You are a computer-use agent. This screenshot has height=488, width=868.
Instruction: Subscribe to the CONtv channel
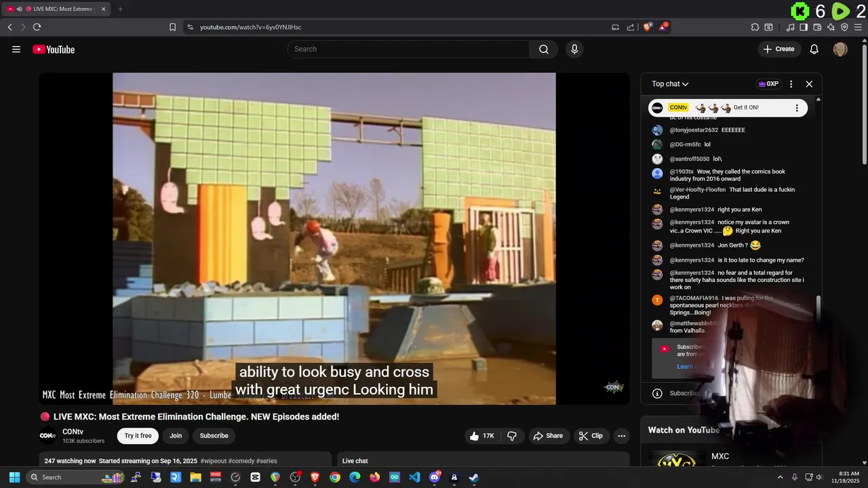(214, 436)
